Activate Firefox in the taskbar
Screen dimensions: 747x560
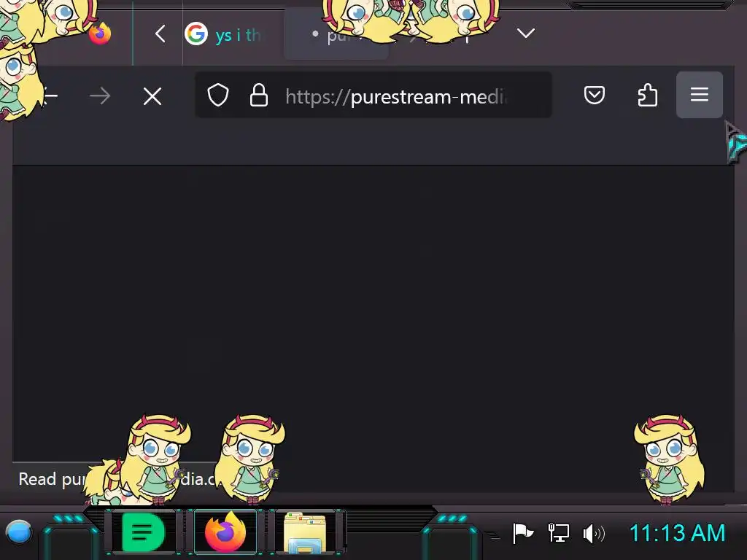pos(225,532)
